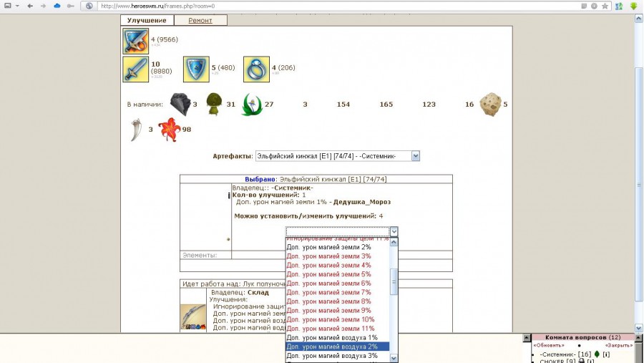Open the small arrow next to panel toggle
The height and width of the screenshot is (363, 644).
point(18,6)
